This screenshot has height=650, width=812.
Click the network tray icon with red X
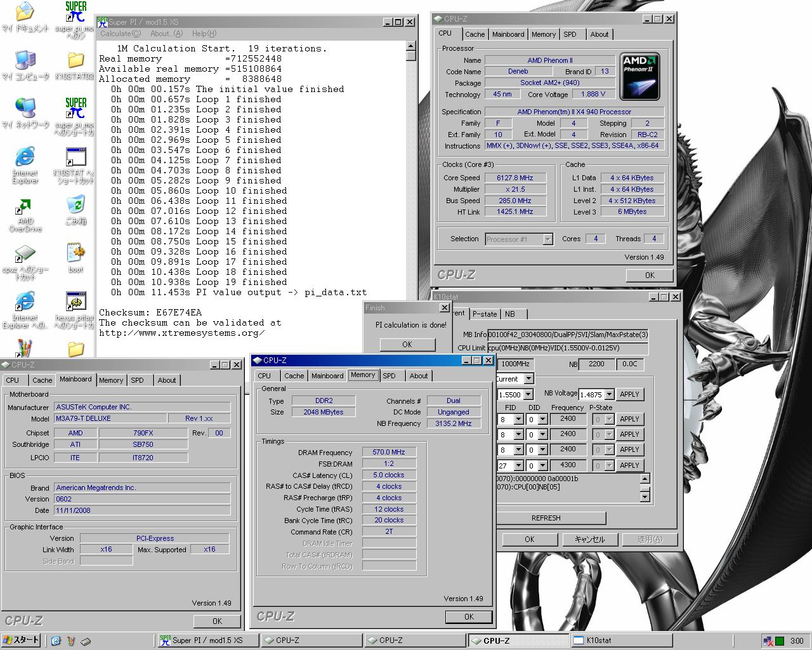(x=768, y=641)
